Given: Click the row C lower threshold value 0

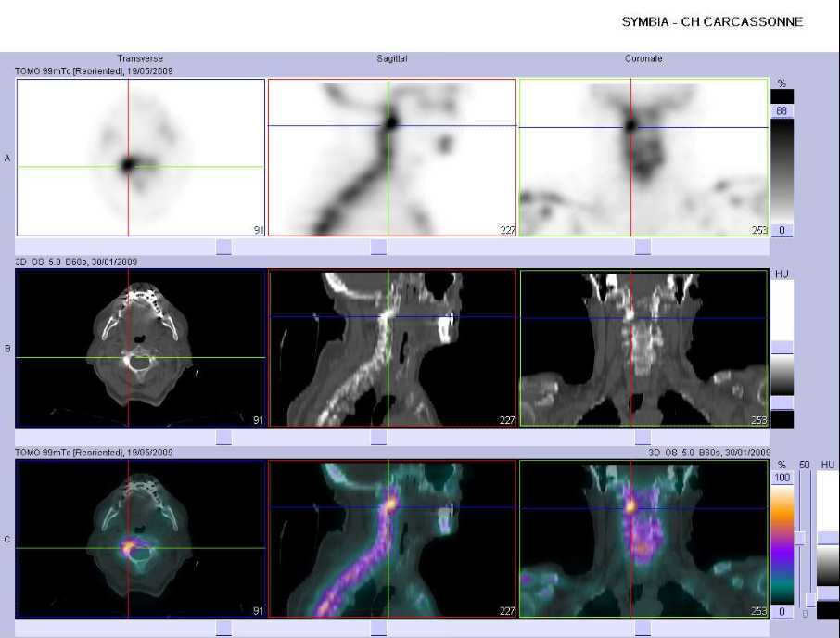Looking at the screenshot, I should coord(782,611).
